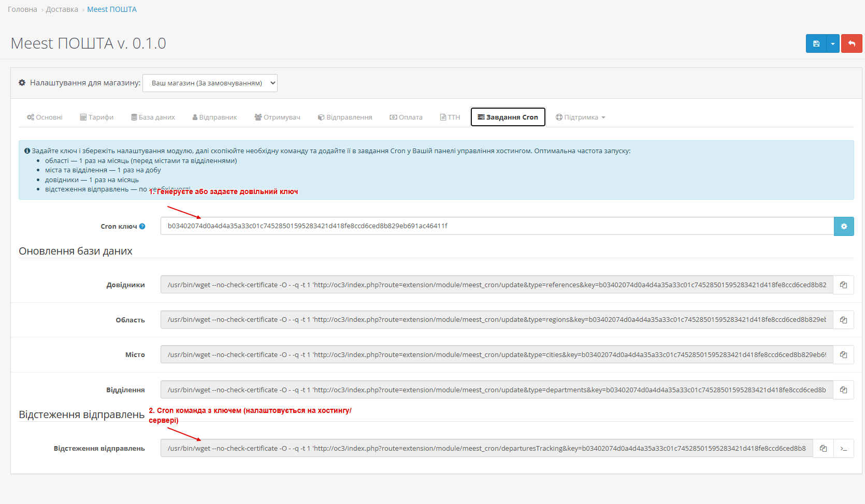Copy the Відділення cron command
Screen dimensions: 865x504
click(x=843, y=390)
